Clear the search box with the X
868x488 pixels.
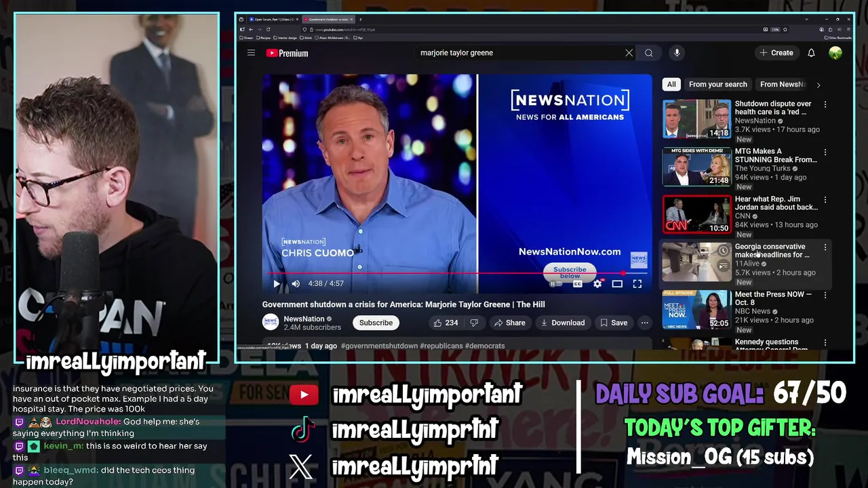629,53
